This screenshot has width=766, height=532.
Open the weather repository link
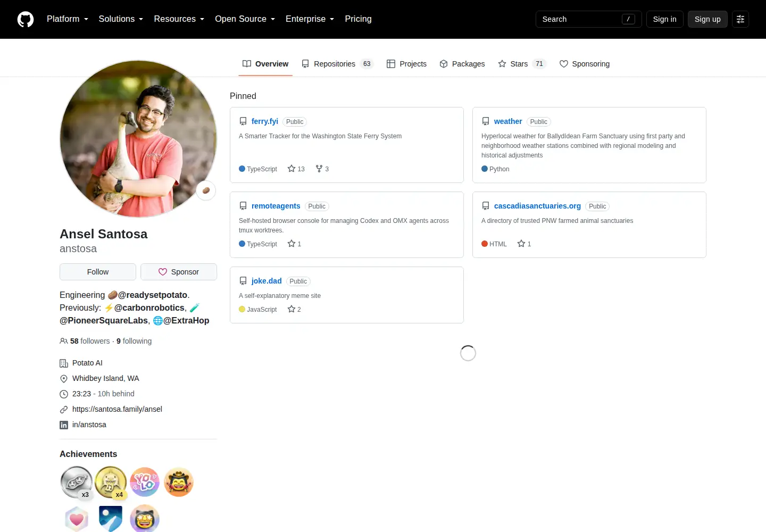(x=508, y=121)
